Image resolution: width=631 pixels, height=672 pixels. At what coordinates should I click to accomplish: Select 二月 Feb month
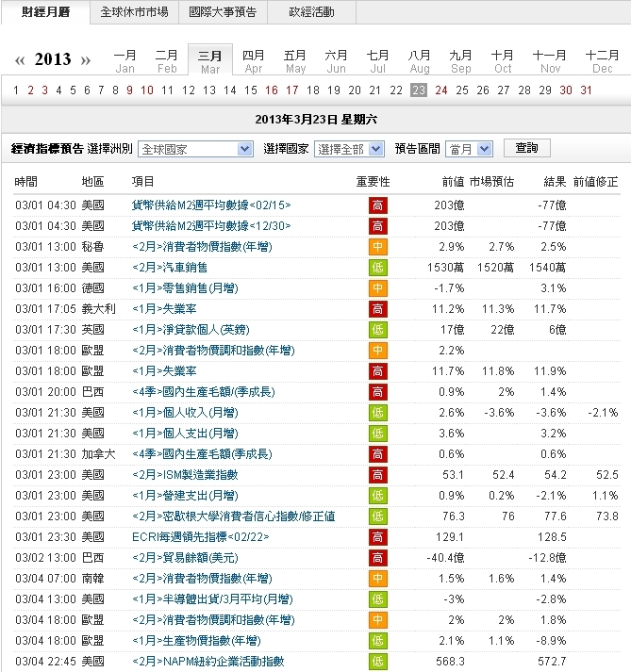(x=166, y=61)
